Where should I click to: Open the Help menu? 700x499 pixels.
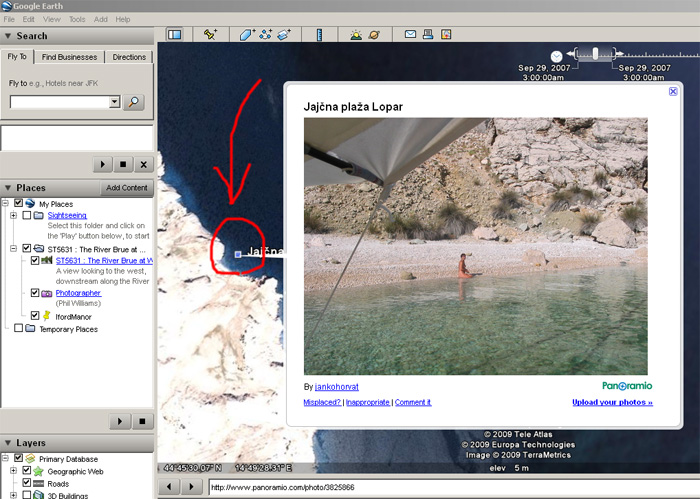click(123, 19)
